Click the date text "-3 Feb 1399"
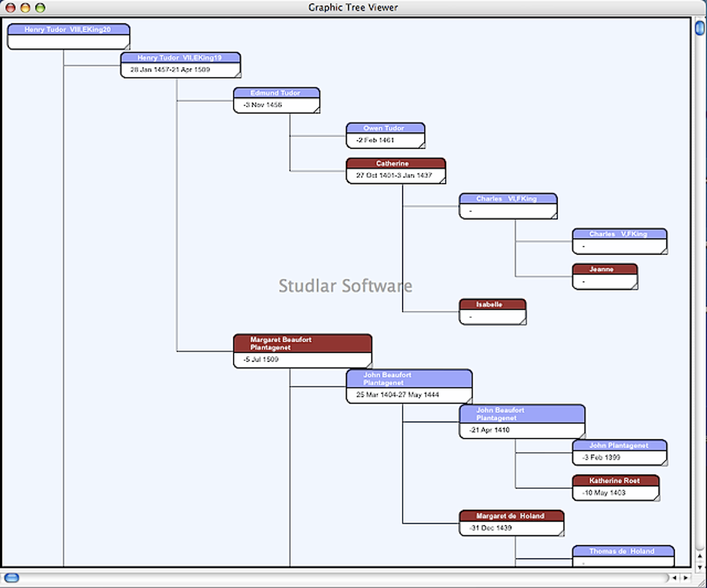The image size is (707, 588). (x=601, y=457)
